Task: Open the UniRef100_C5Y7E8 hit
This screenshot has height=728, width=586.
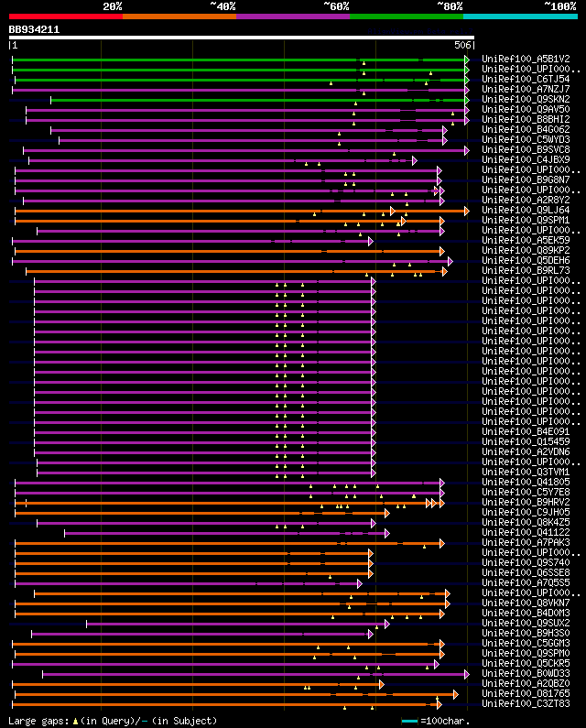Action: [526, 492]
